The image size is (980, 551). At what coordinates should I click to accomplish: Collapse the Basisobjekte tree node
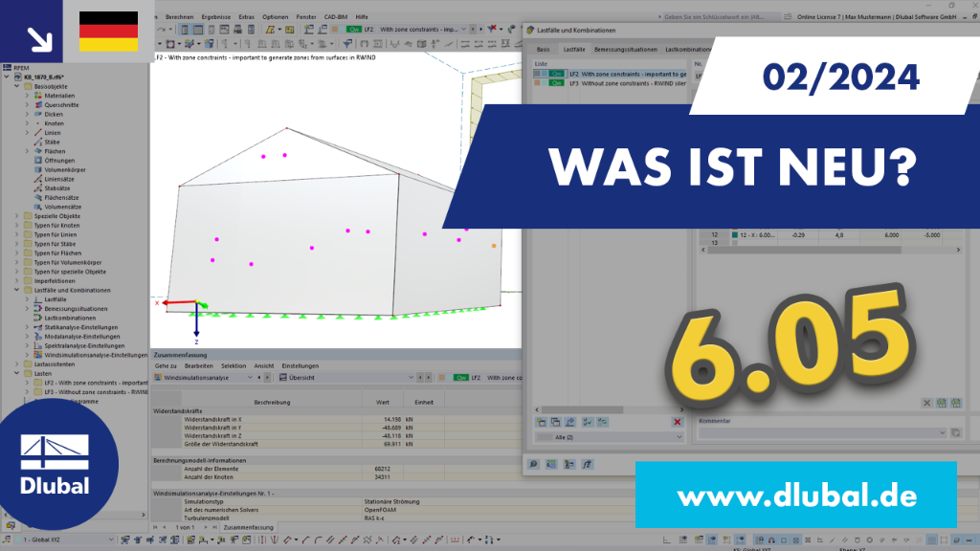17,86
